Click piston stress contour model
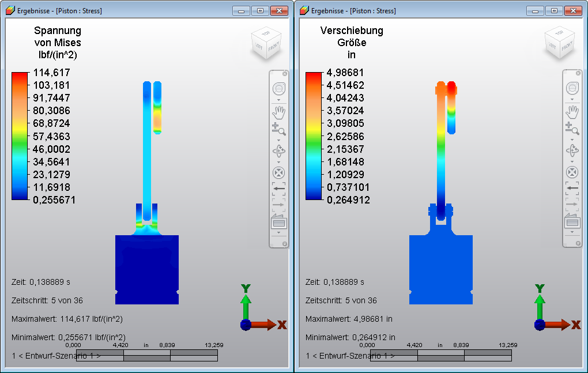Screen dimensions: 588x373 click(147, 269)
